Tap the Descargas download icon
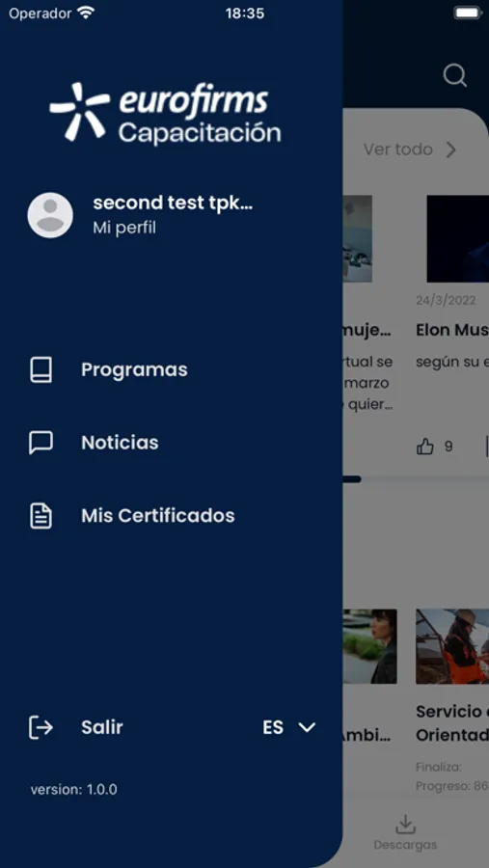Viewport: 489px width, 868px height. [x=405, y=825]
